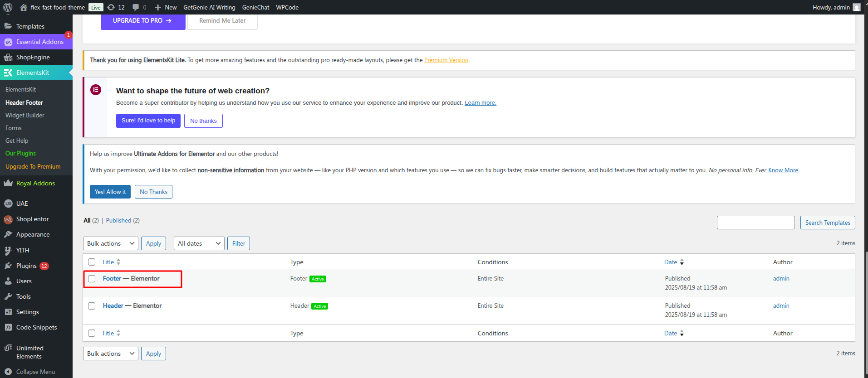Dismiss Elementor notice with No thanks
868x378 pixels.
pos(203,121)
